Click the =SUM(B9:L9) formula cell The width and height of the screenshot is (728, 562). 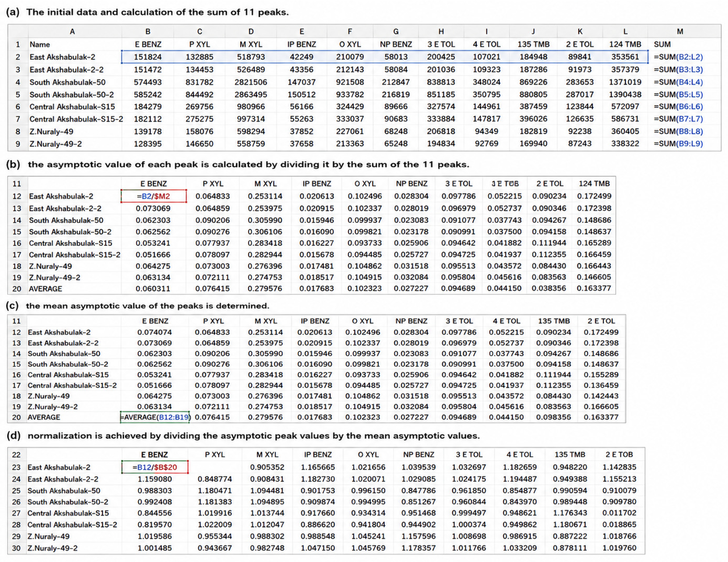(x=678, y=144)
